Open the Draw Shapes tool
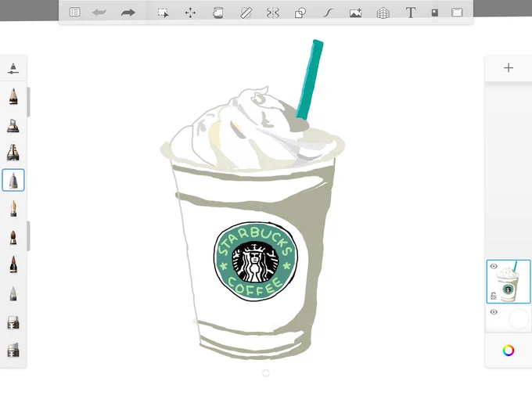Screen dimensions: 532x399 click(300, 13)
